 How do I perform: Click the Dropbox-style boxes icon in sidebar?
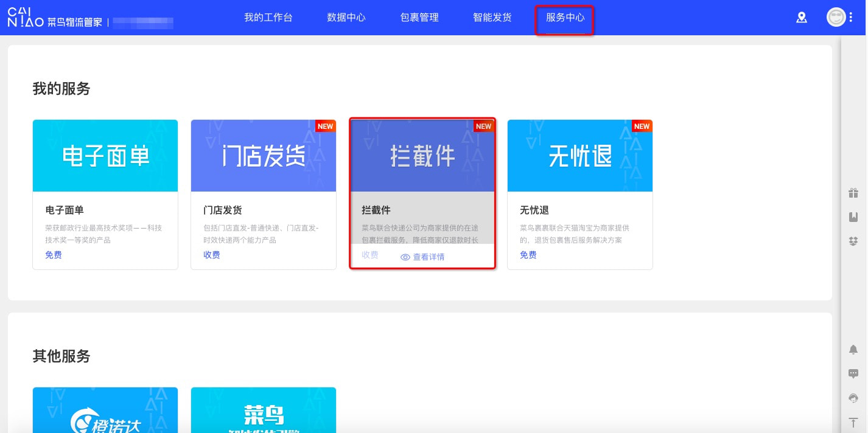[853, 241]
